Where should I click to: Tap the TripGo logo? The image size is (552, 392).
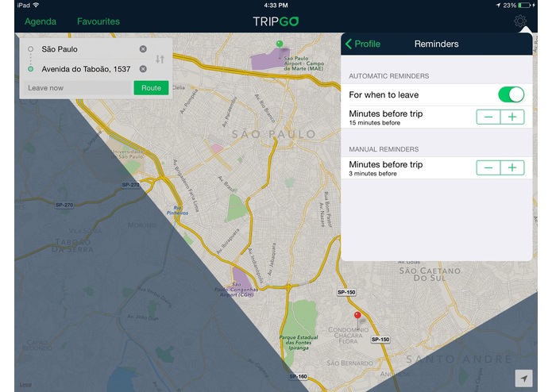pyautogui.click(x=276, y=21)
